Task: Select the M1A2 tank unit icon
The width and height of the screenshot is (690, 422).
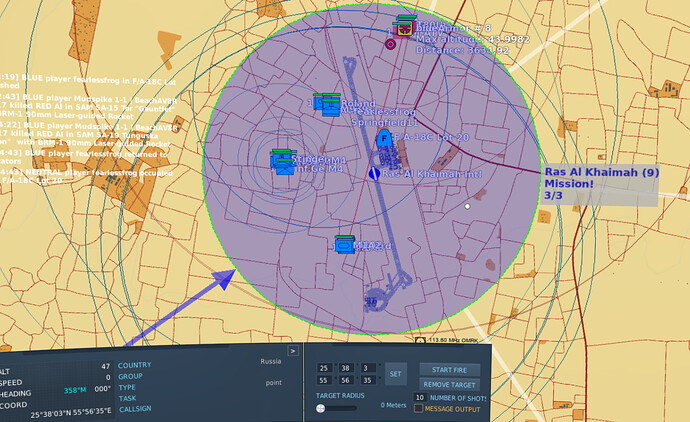Action: [x=345, y=244]
